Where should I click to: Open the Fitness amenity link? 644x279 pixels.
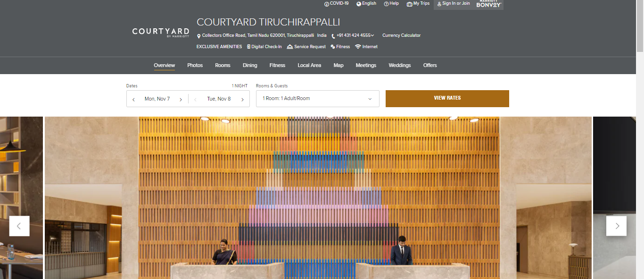coord(343,47)
